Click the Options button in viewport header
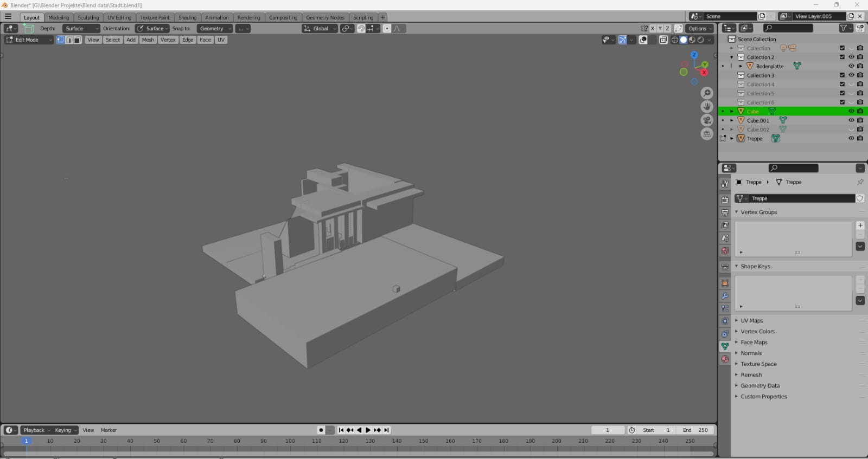 [699, 29]
